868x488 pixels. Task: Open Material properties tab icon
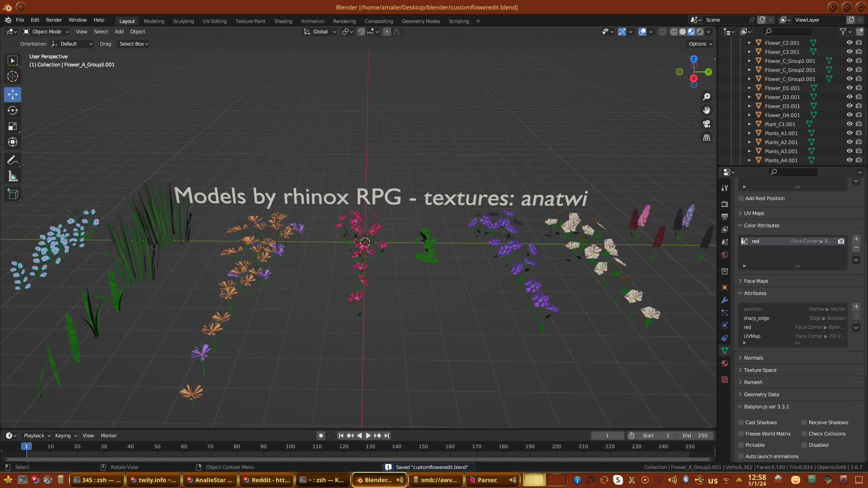tap(725, 363)
